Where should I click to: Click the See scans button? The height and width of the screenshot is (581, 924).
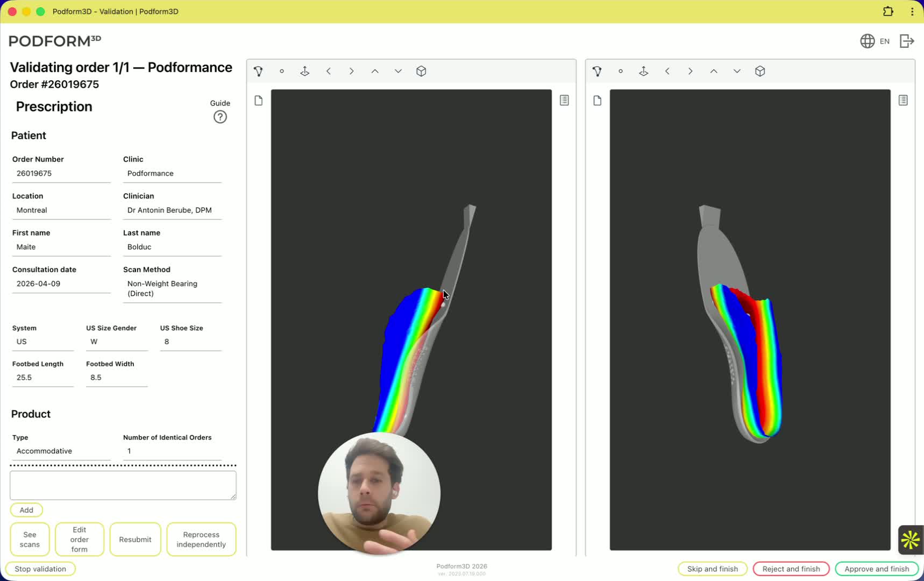coord(30,540)
